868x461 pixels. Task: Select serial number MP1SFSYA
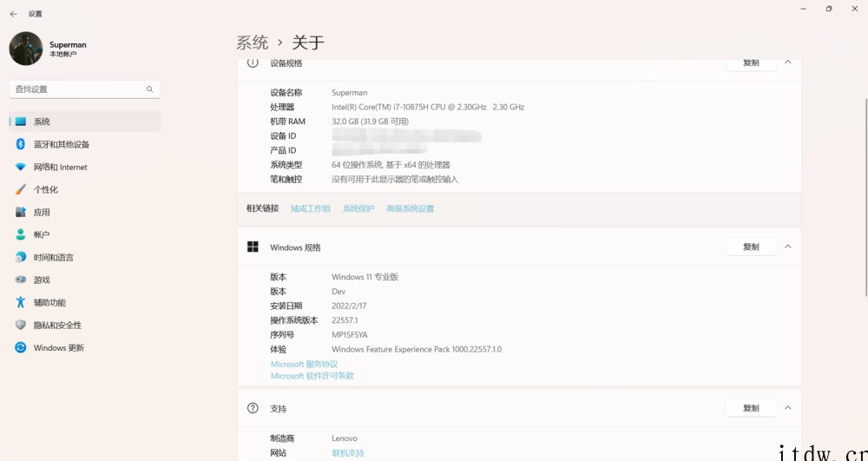click(349, 335)
